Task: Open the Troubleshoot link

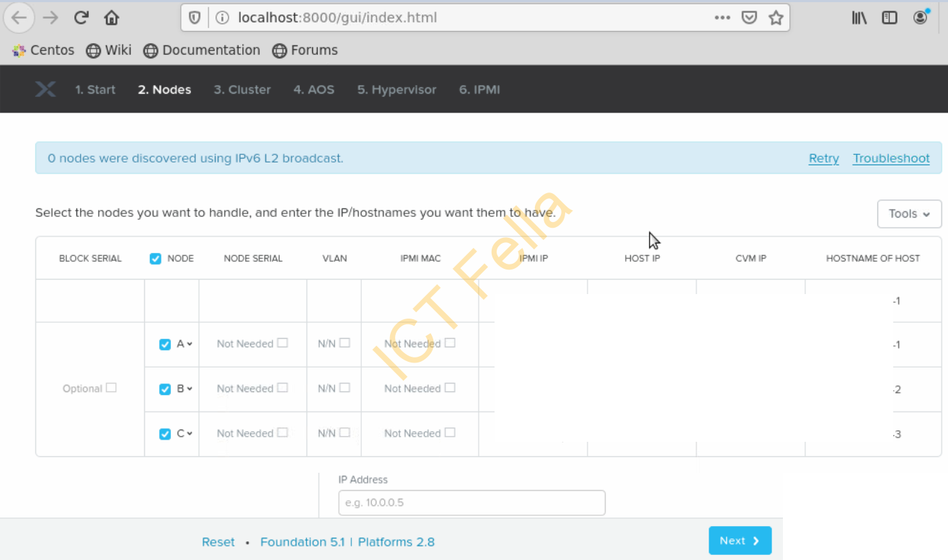Action: click(891, 159)
